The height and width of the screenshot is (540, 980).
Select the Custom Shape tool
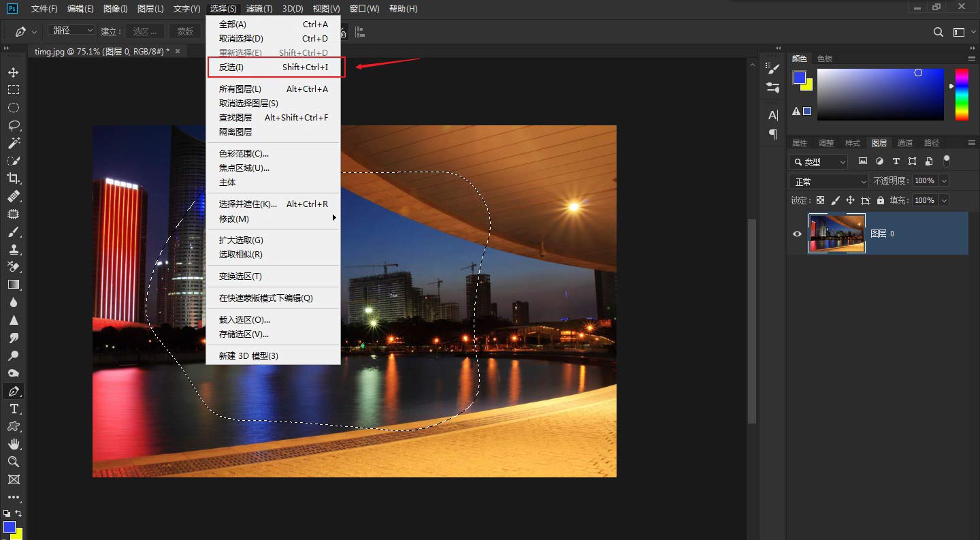[13, 426]
